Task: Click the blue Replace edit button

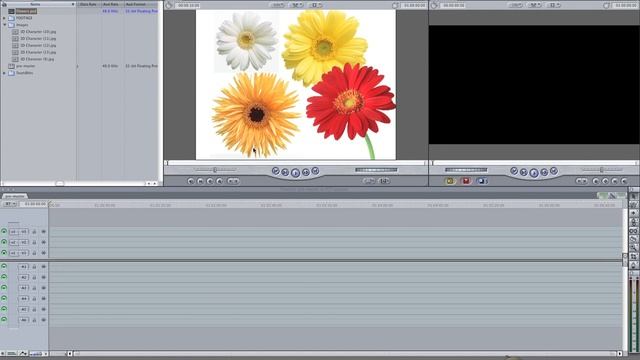Action: pyautogui.click(x=481, y=181)
